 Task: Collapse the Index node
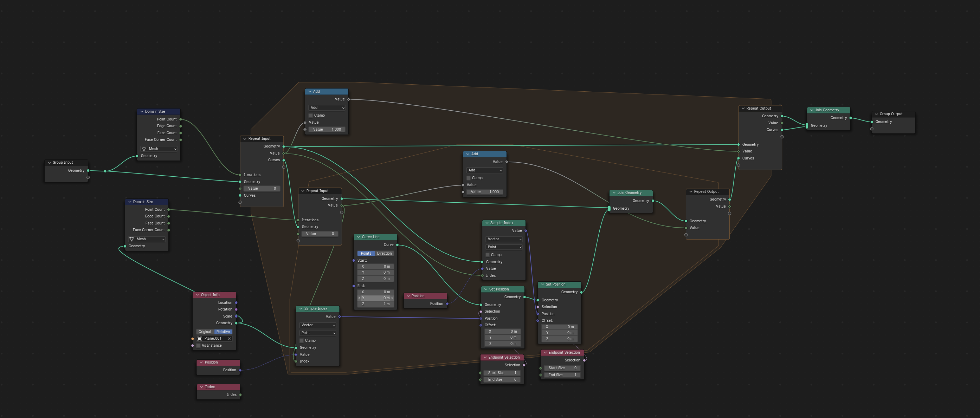pos(201,387)
